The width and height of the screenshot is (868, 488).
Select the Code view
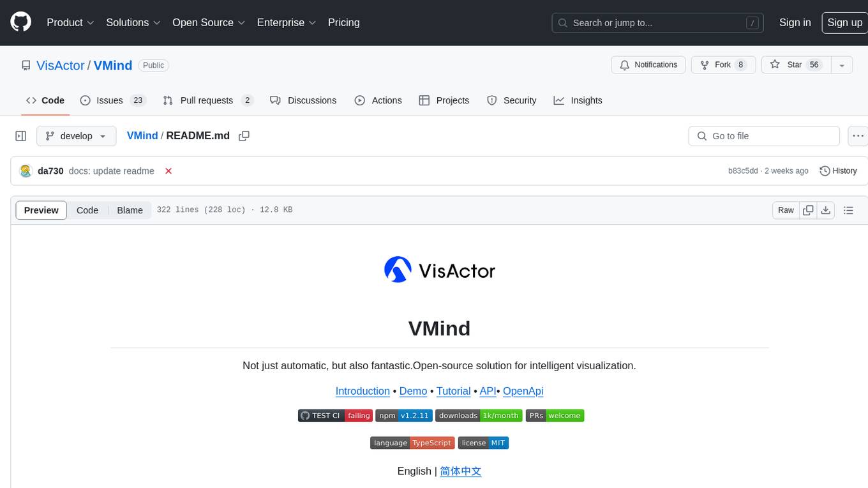(87, 210)
